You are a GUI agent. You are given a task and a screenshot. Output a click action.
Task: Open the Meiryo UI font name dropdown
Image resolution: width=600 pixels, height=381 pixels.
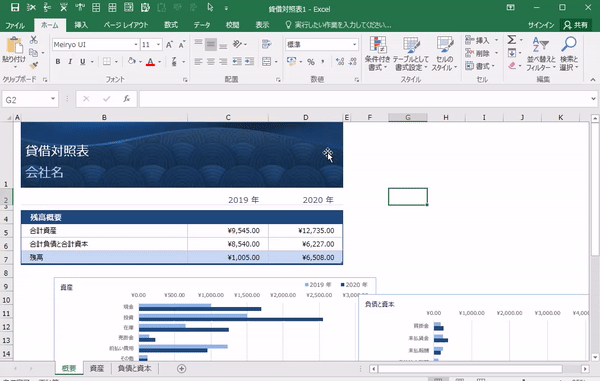point(136,45)
